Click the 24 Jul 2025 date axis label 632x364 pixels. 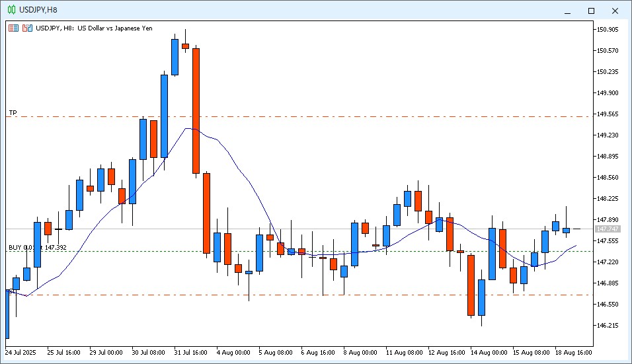tap(22, 353)
